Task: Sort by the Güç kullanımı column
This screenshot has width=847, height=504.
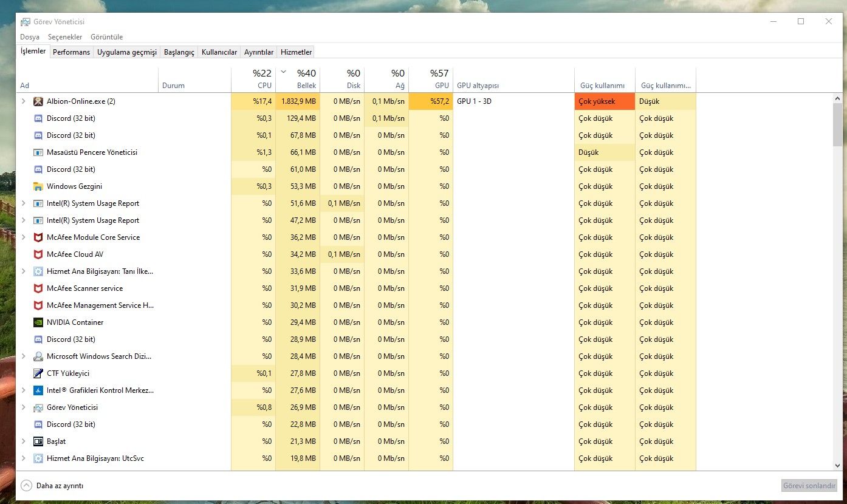Action: pyautogui.click(x=605, y=80)
